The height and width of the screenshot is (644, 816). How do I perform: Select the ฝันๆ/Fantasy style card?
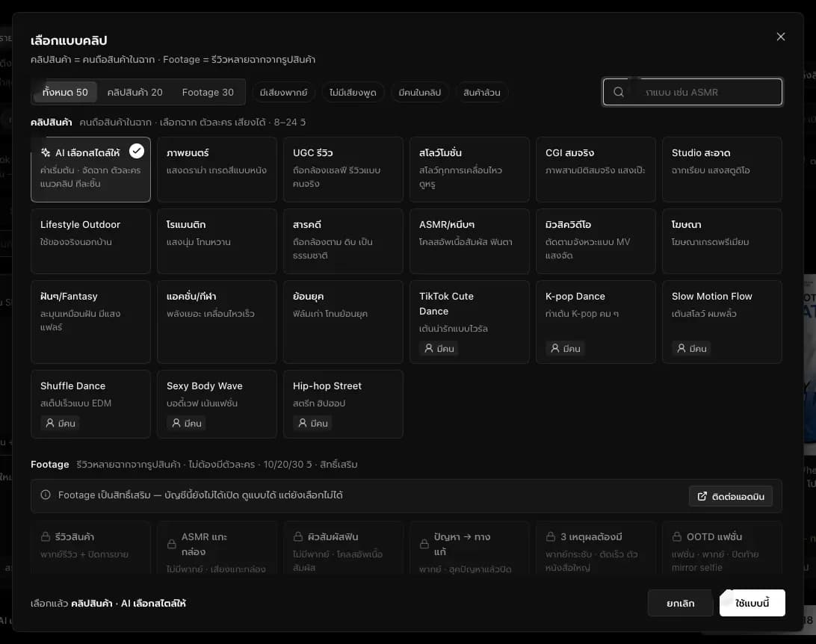90,321
